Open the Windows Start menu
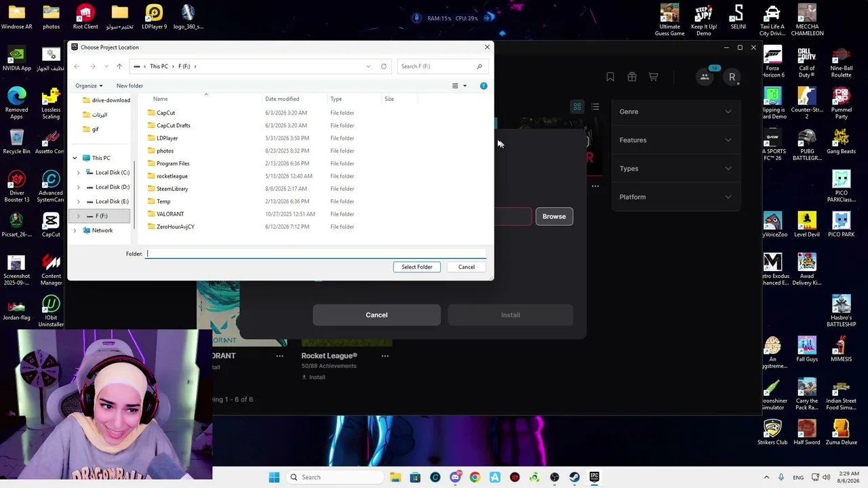 274,478
